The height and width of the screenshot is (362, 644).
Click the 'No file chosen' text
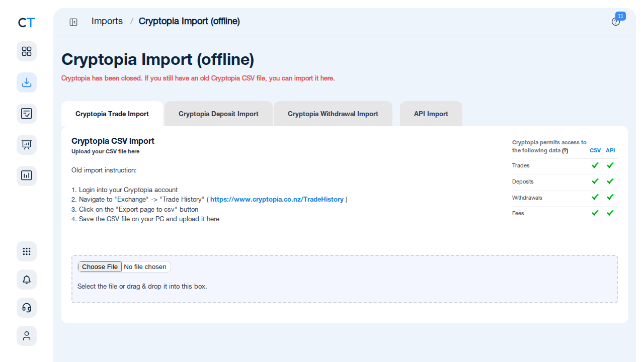145,267
